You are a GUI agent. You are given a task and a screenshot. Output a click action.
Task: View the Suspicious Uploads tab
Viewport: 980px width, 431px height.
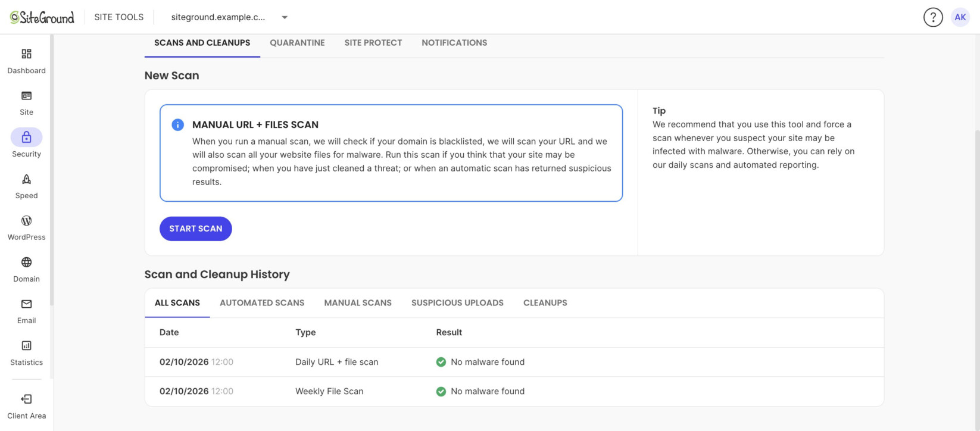pos(457,303)
